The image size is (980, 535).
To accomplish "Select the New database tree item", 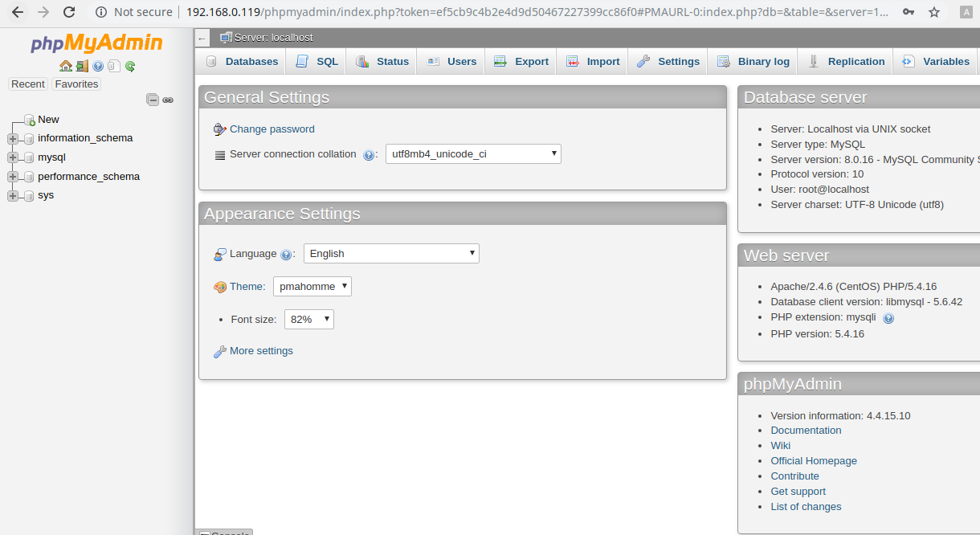I will 48,120.
